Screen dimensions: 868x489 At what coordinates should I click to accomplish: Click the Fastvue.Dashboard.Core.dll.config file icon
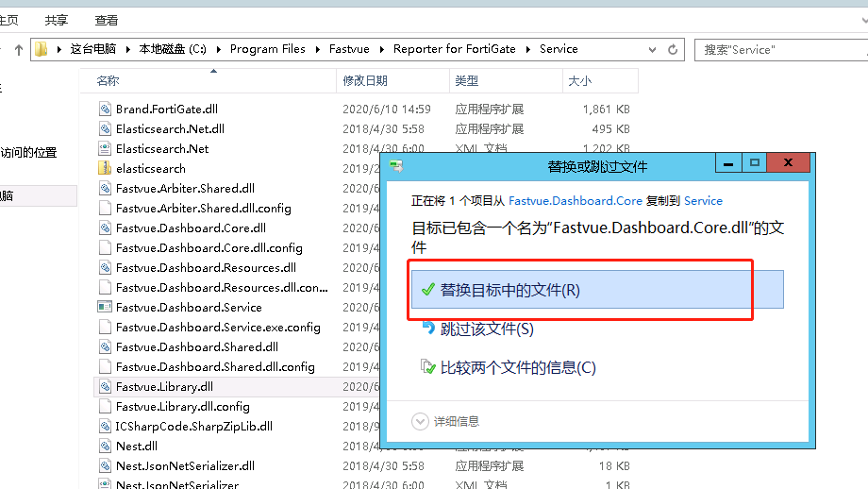coord(105,247)
